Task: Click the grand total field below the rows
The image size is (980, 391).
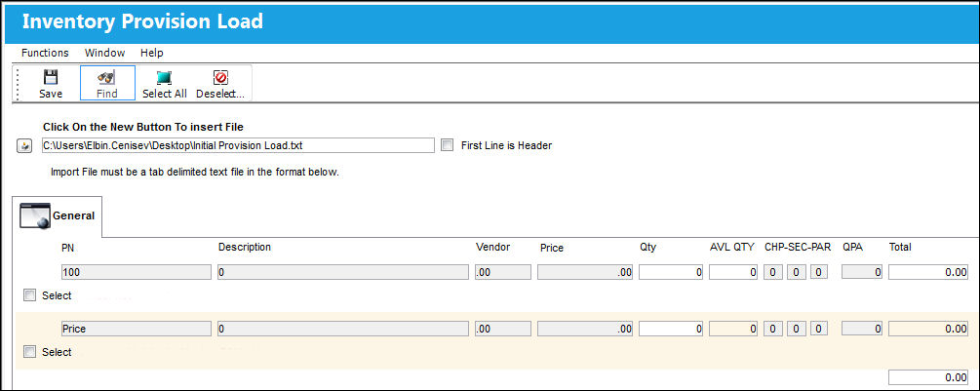Action: (928, 377)
